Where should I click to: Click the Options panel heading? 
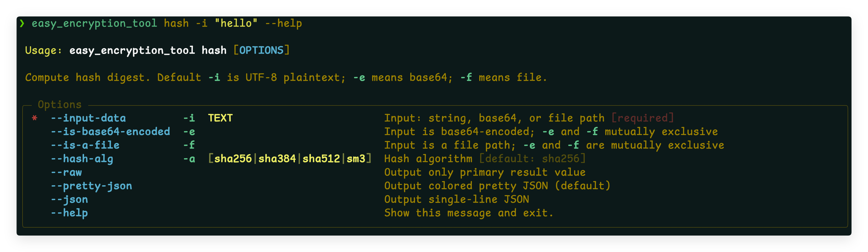click(x=60, y=105)
